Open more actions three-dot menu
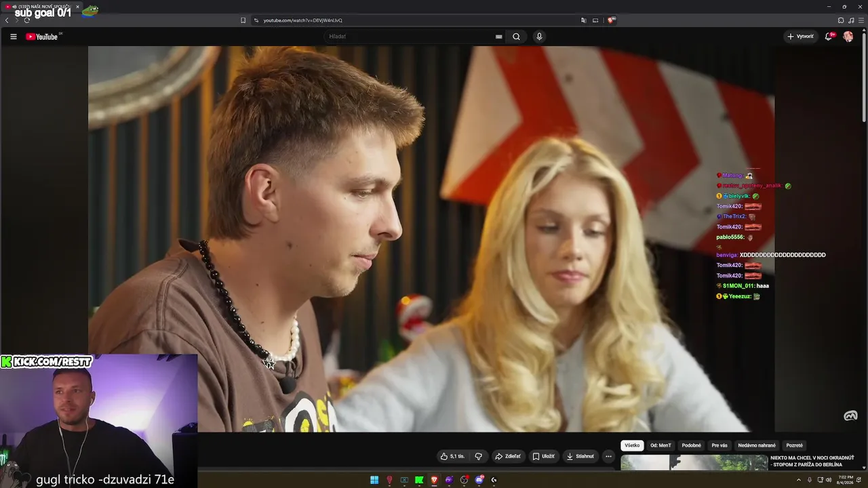The height and width of the screenshot is (488, 868). tap(608, 456)
